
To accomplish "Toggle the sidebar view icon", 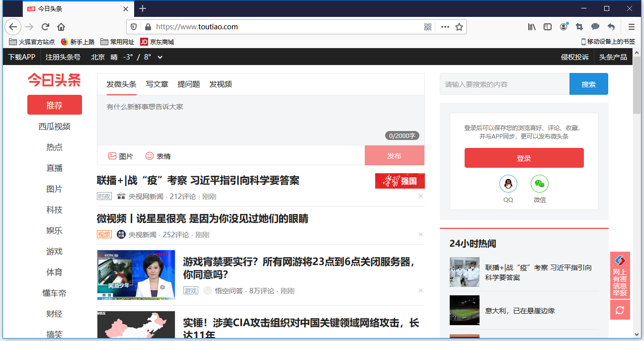I will pyautogui.click(x=548, y=27).
